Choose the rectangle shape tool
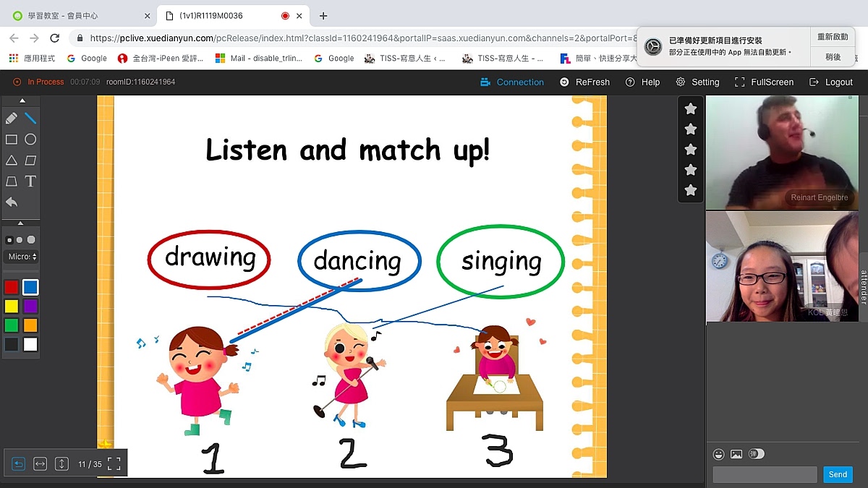 pyautogui.click(x=12, y=140)
